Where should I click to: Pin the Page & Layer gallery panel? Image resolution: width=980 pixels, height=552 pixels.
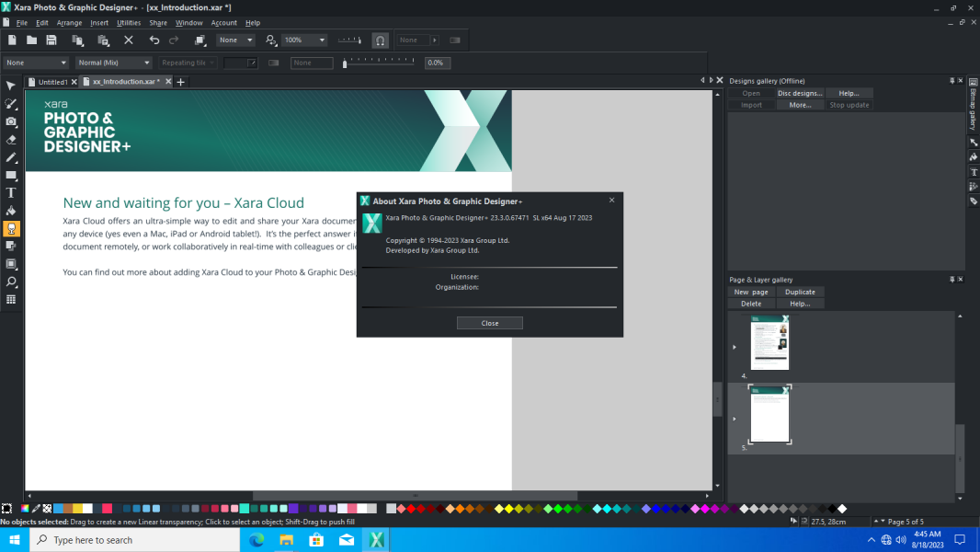click(x=952, y=280)
